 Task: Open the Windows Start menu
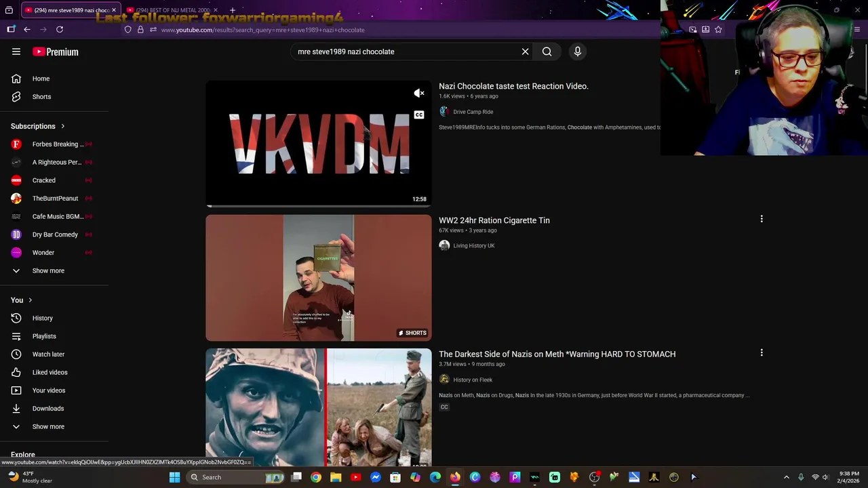coord(174,477)
